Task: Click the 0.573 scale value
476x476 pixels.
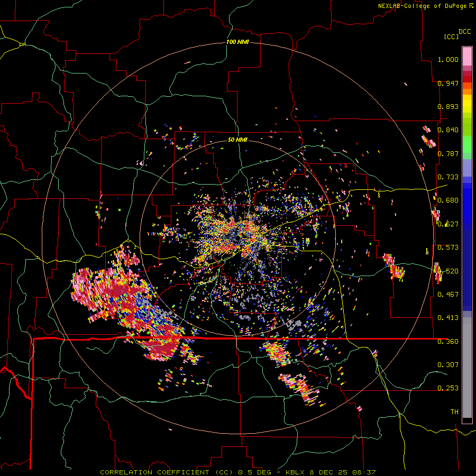Action: point(448,248)
